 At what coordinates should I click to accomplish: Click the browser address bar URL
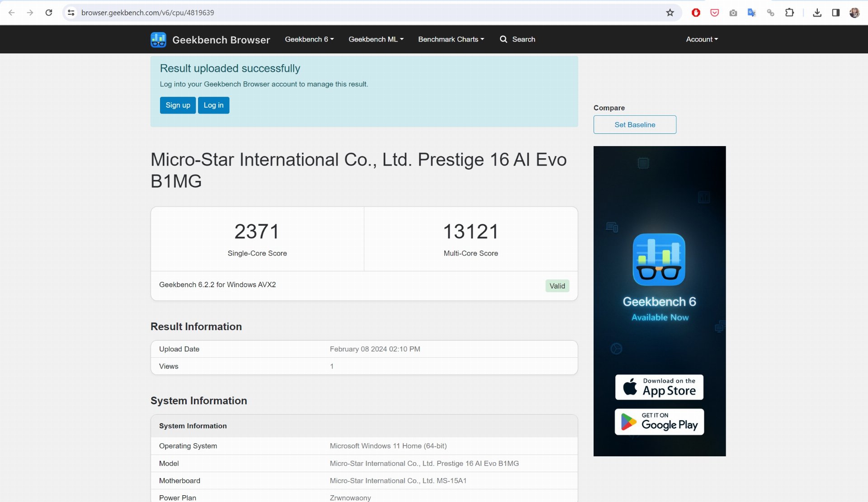pos(147,13)
